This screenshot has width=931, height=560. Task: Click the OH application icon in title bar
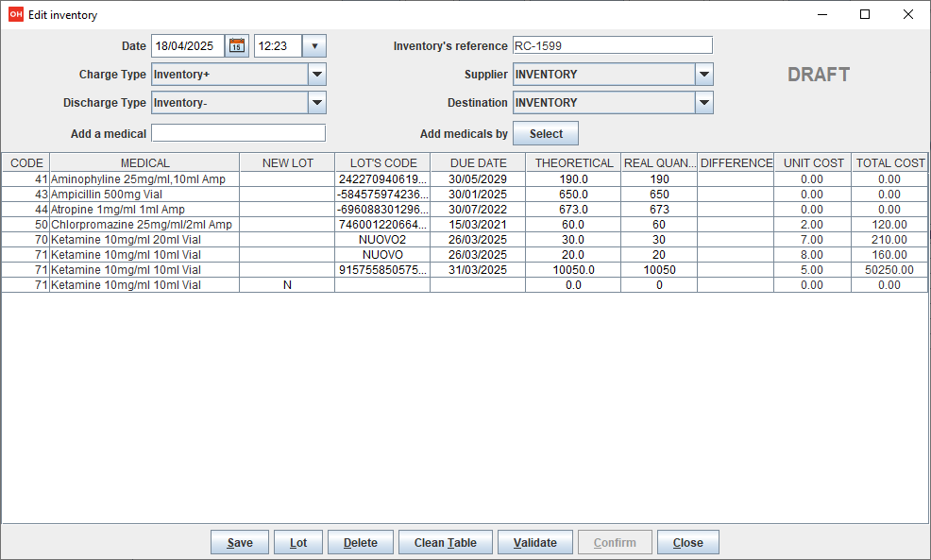click(x=15, y=14)
